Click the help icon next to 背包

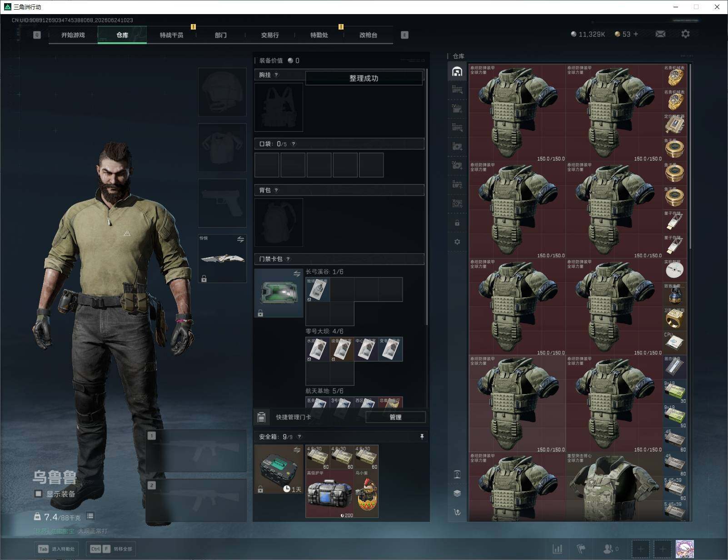coord(276,190)
